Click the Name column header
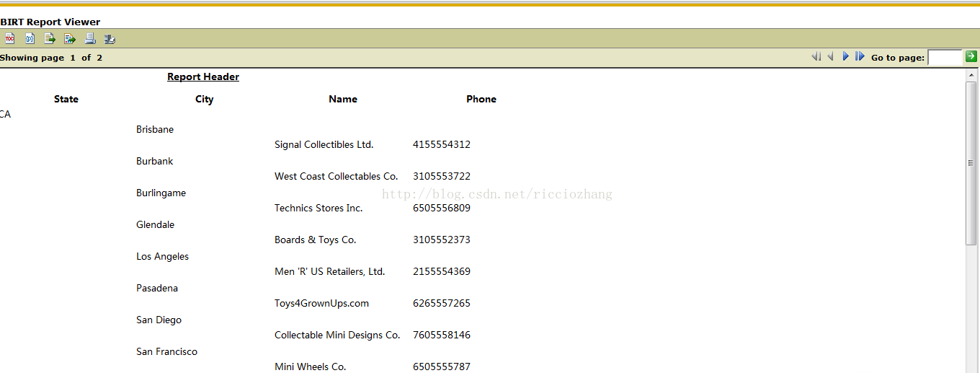The height and width of the screenshot is (373, 980). pos(343,99)
